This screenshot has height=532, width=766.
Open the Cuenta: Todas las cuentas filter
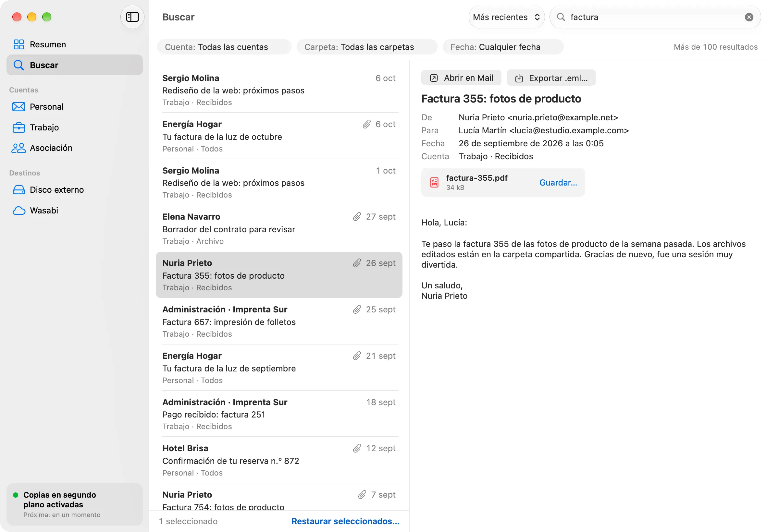click(x=224, y=47)
